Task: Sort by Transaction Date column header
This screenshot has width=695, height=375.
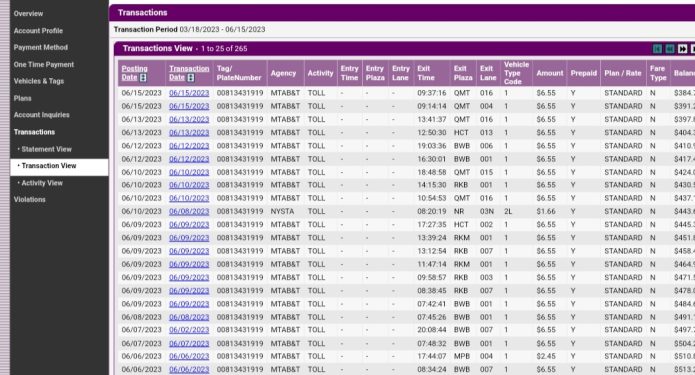Action: [x=189, y=73]
